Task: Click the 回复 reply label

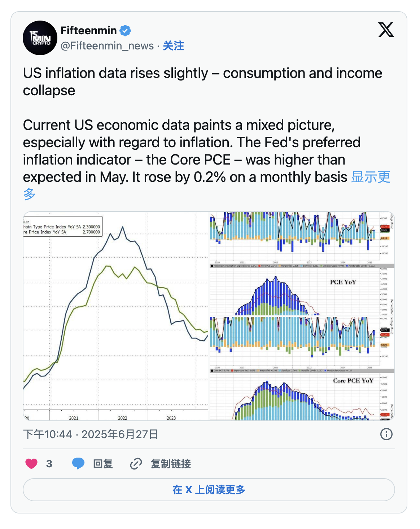Action: [x=103, y=464]
